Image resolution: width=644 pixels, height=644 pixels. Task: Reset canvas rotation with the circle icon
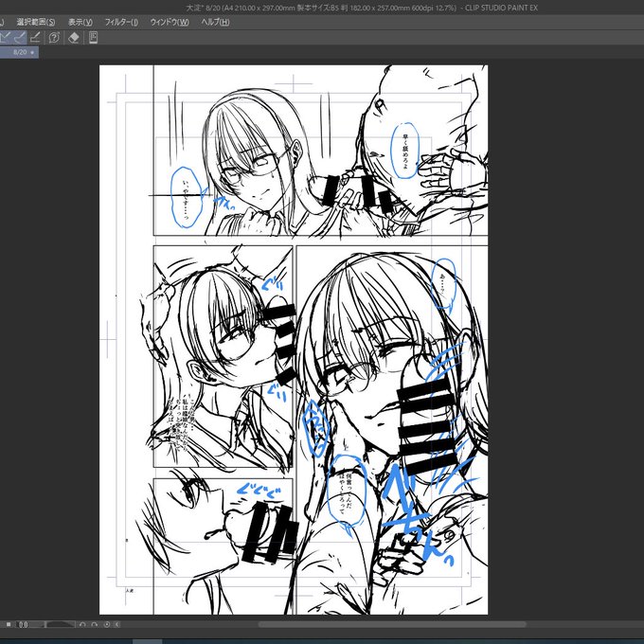107,625
